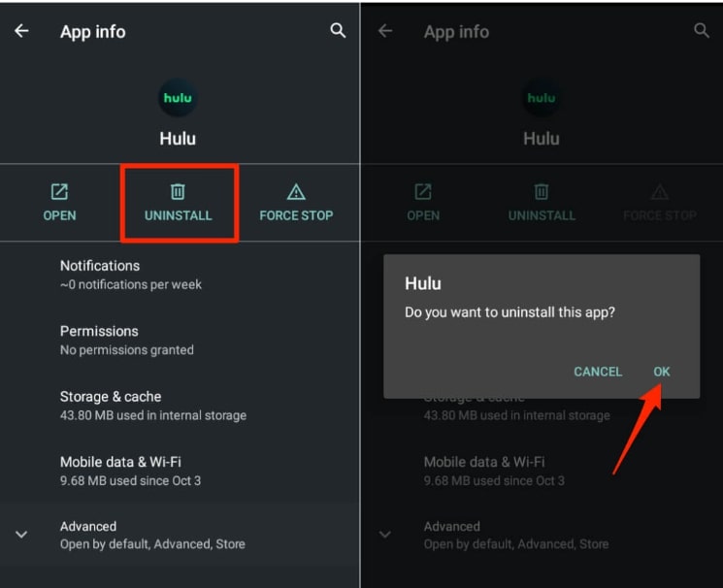Viewport: 723px width, 588px height.
Task: Open Mobile data & Wi-Fi on left screen
Action: click(x=180, y=471)
